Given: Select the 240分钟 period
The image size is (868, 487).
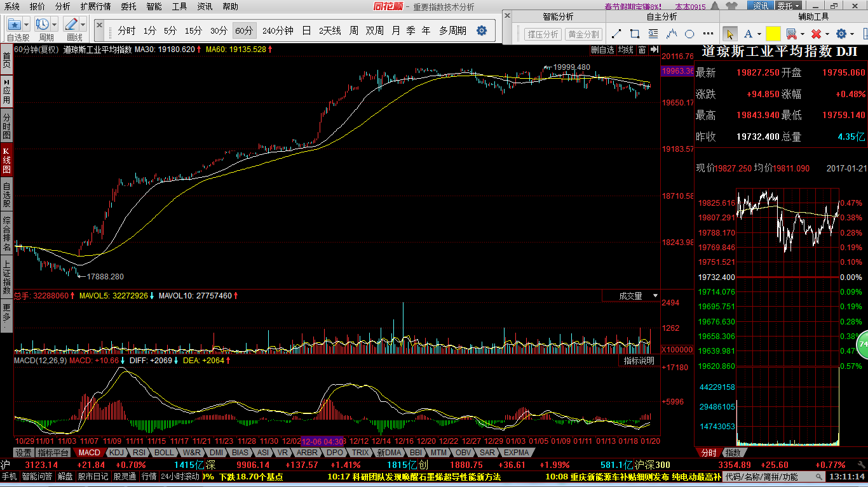Looking at the screenshot, I should (278, 30).
